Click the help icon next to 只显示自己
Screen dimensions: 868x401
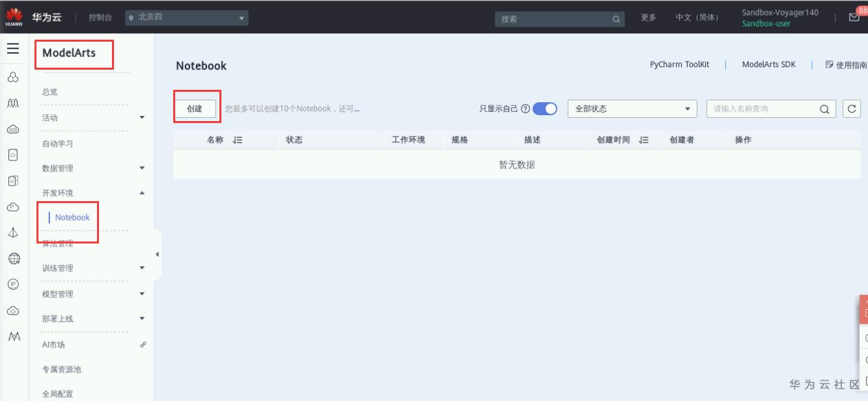[525, 109]
